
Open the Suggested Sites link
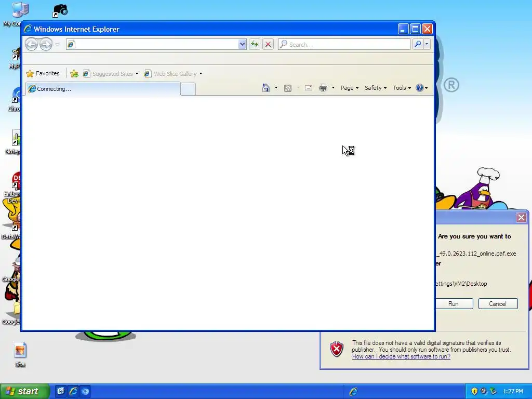109,74
